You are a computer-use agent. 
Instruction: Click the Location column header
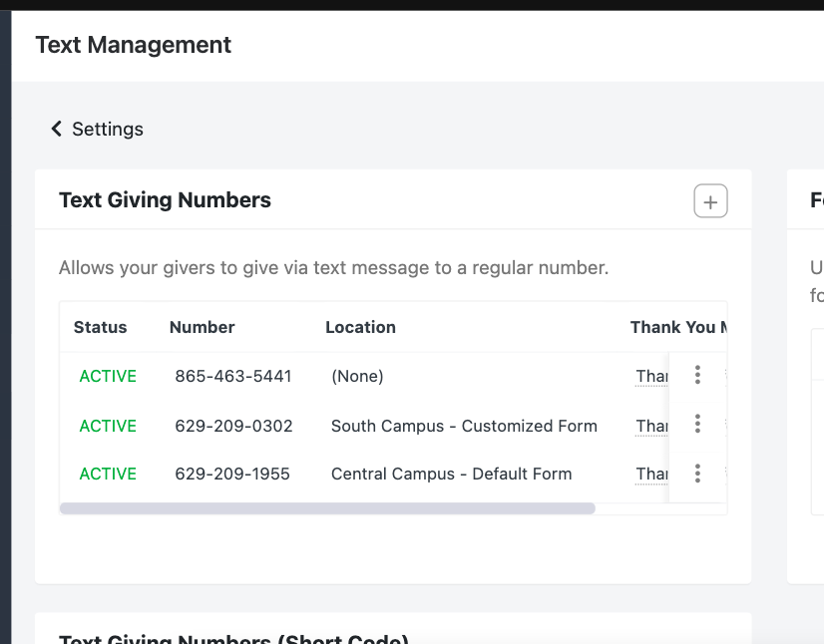(360, 327)
